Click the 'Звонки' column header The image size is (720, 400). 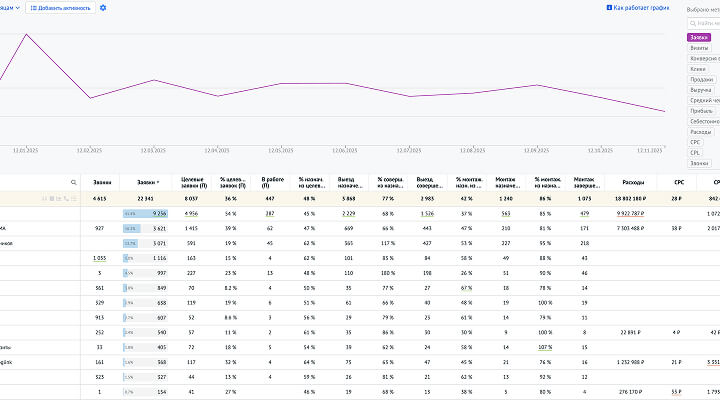[x=102, y=183]
